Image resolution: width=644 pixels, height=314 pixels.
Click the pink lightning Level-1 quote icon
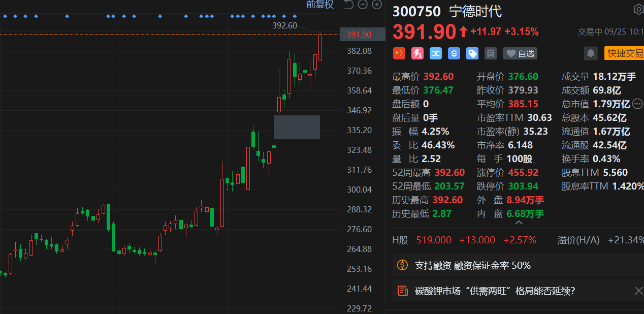pos(417,53)
